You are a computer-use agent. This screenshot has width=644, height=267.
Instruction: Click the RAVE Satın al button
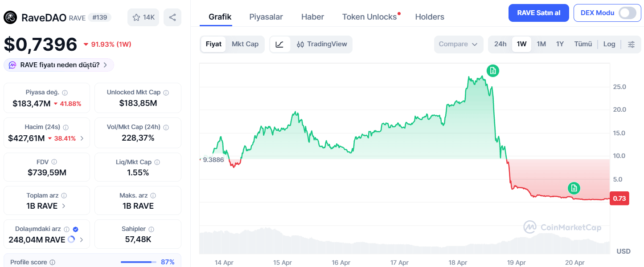click(538, 13)
